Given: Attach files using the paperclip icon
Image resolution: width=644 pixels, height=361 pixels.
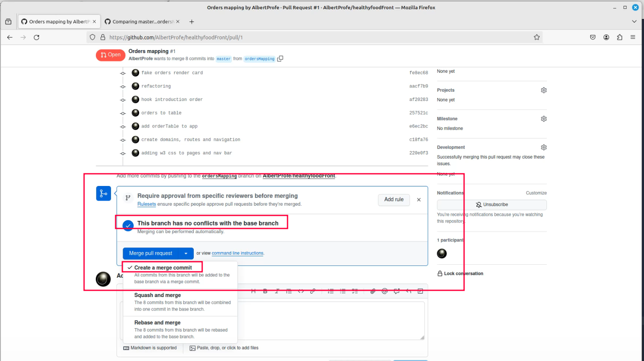Looking at the screenshot, I should pyautogui.click(x=373, y=291).
